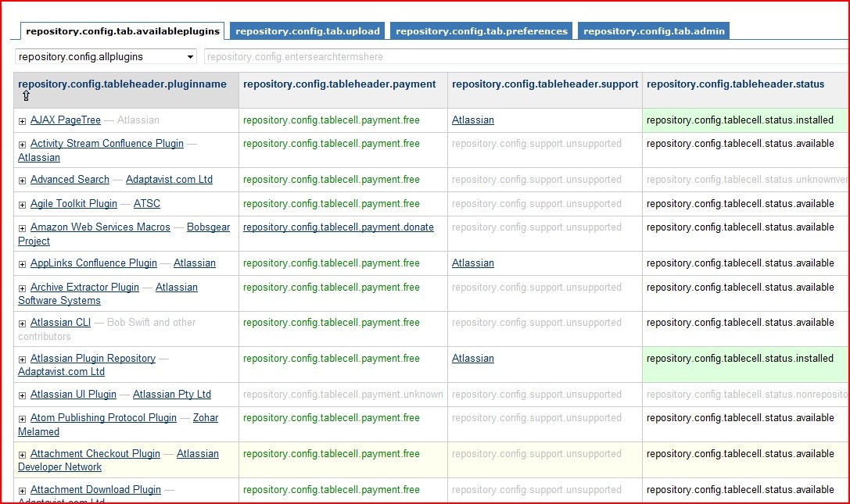The image size is (850, 504).
Task: Click the payment.donate link for Amazon Web Services
Action: click(x=339, y=227)
